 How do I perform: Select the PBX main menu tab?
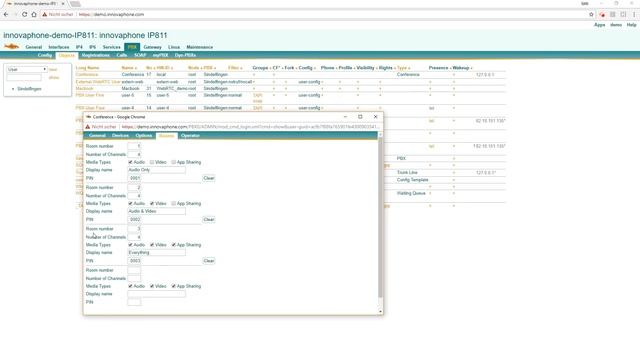[132, 47]
